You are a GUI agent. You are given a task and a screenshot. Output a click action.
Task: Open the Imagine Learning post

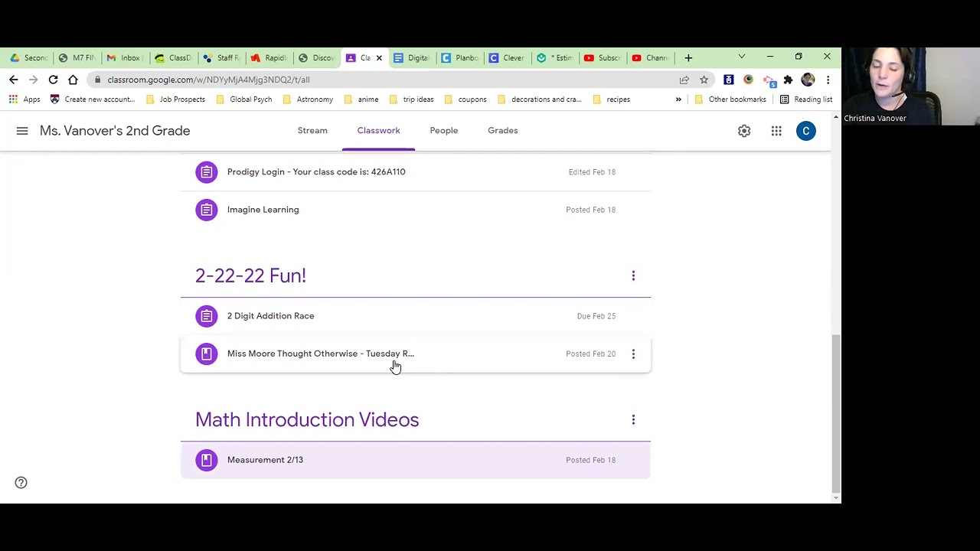click(x=416, y=210)
